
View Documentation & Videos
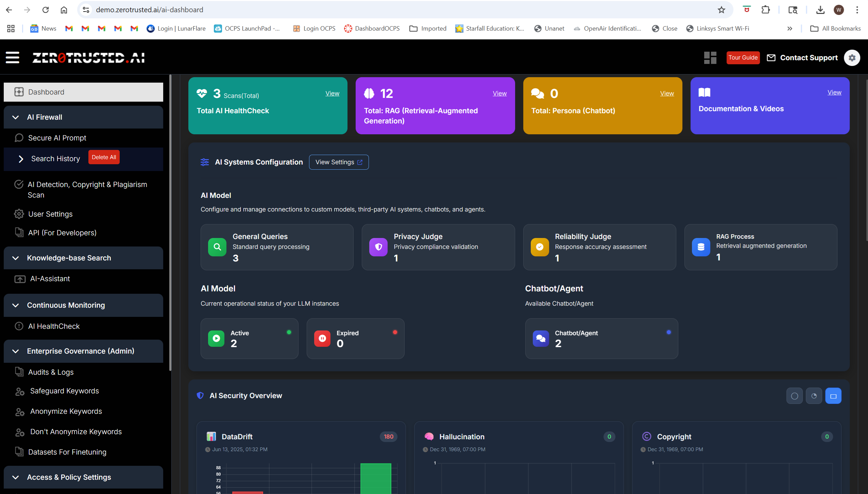[834, 92]
